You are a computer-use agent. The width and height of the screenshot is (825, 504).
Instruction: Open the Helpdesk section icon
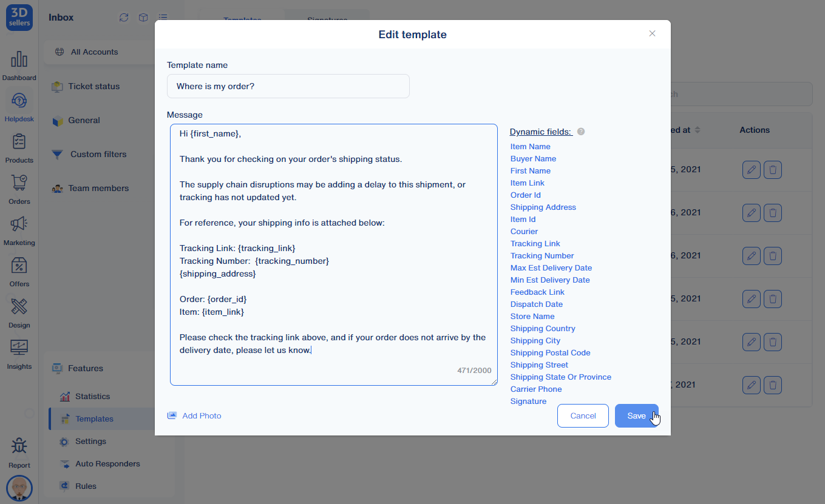pyautogui.click(x=19, y=101)
